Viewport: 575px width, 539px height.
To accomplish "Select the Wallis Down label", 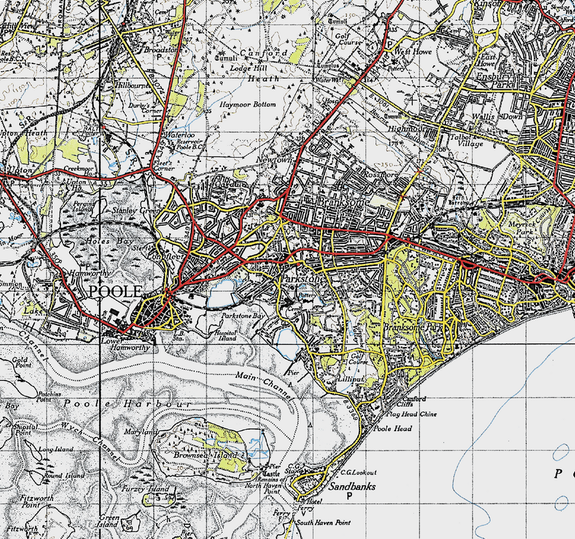I will (499, 117).
